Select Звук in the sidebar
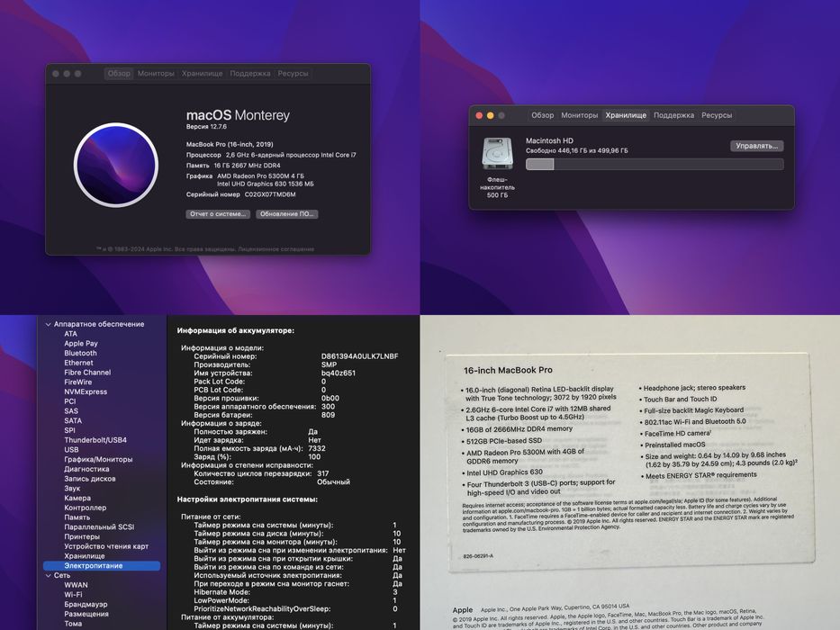Viewport: 840px width, 630px height. point(72,488)
